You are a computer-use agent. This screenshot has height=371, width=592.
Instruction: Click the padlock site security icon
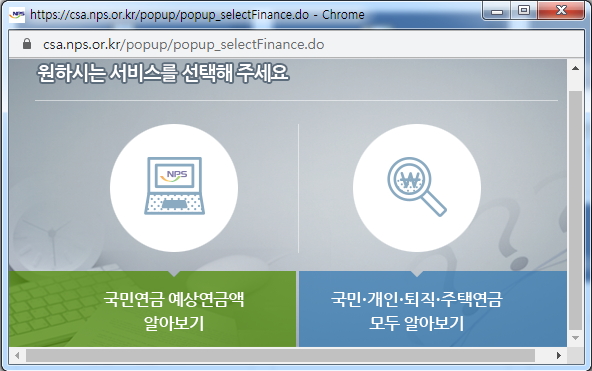[27, 44]
